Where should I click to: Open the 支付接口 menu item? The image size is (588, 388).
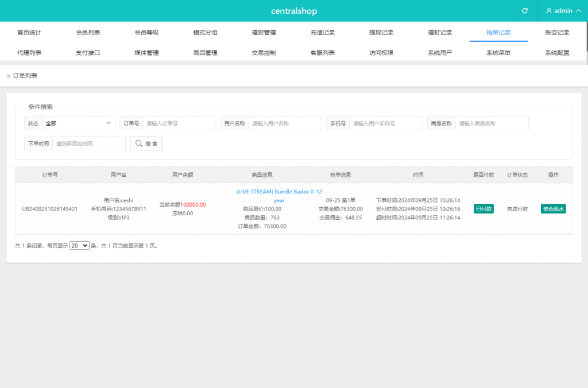[x=88, y=53]
